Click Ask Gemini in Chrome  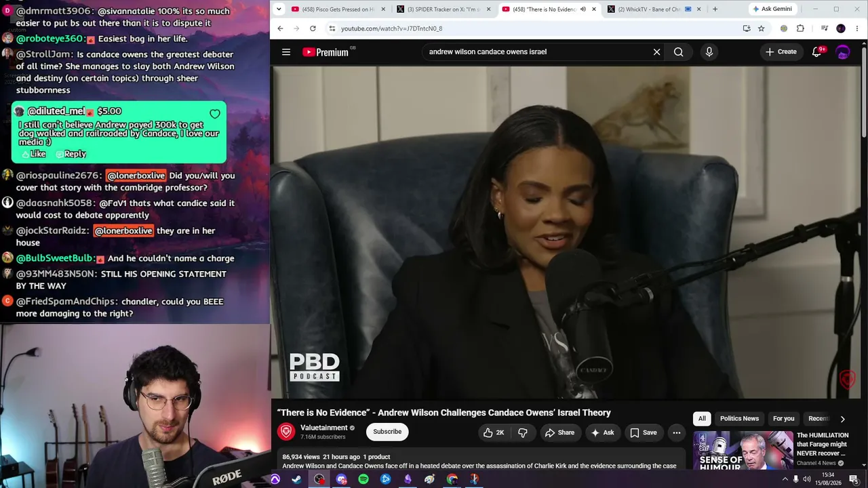pos(772,9)
